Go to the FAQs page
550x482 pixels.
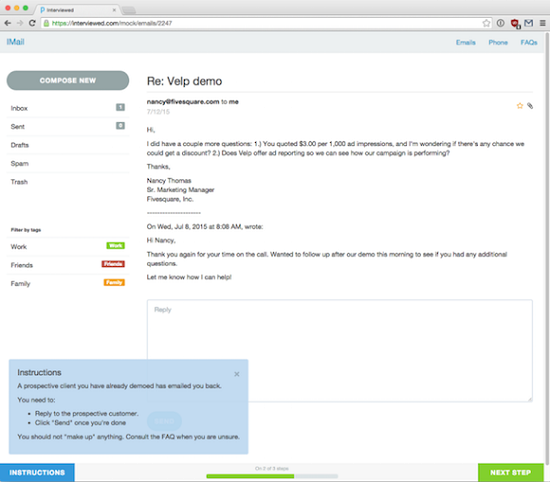pos(529,42)
